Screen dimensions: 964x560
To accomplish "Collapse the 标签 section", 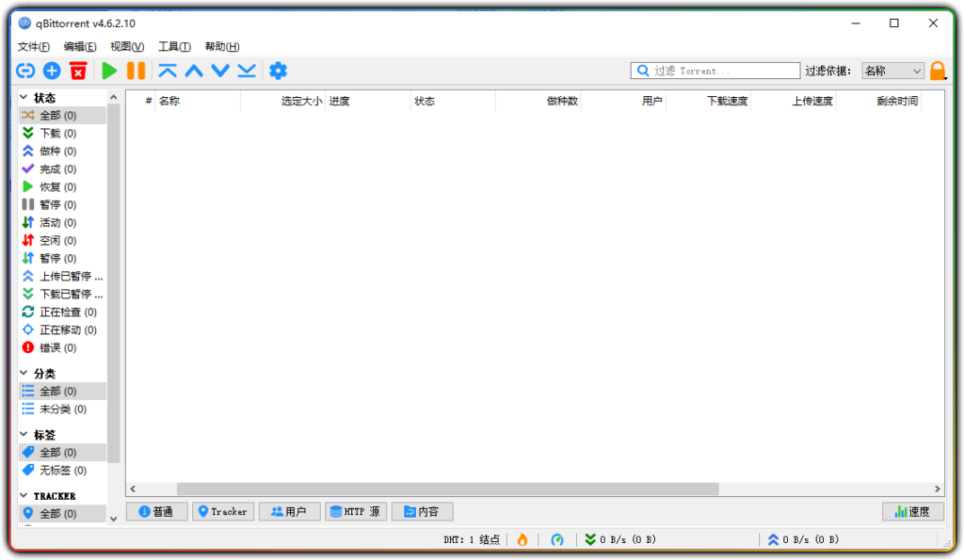I will point(24,434).
